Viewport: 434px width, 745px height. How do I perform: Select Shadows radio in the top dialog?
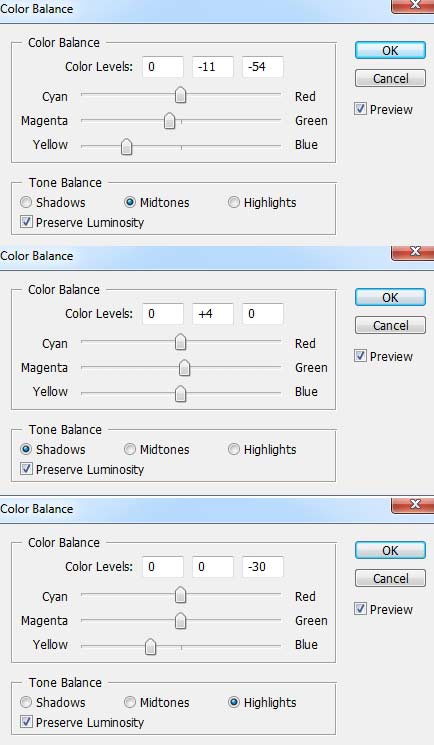tap(26, 202)
